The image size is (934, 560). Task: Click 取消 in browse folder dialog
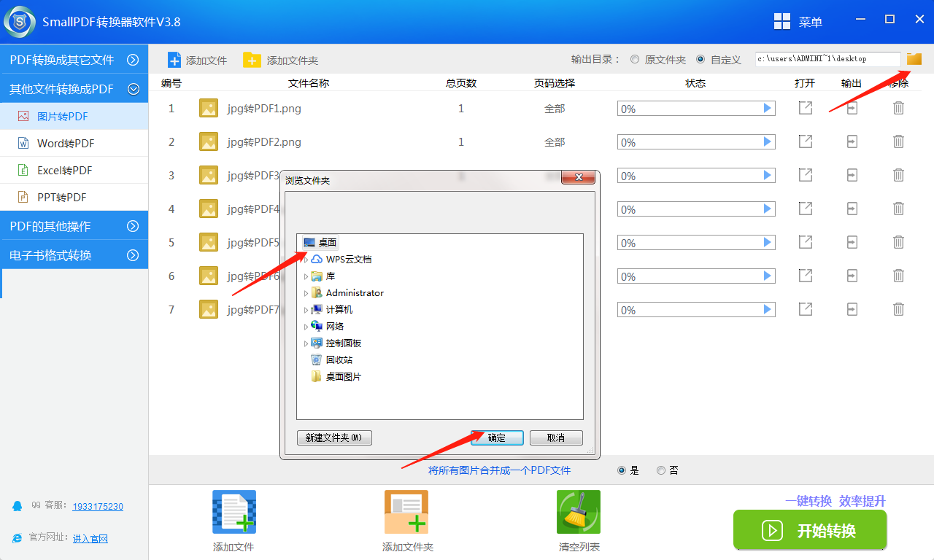point(556,437)
